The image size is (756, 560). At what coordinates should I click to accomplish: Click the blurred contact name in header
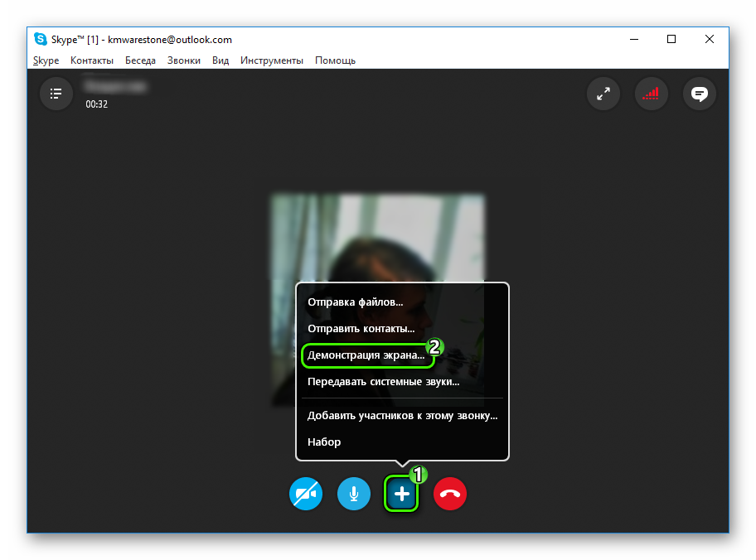[114, 86]
